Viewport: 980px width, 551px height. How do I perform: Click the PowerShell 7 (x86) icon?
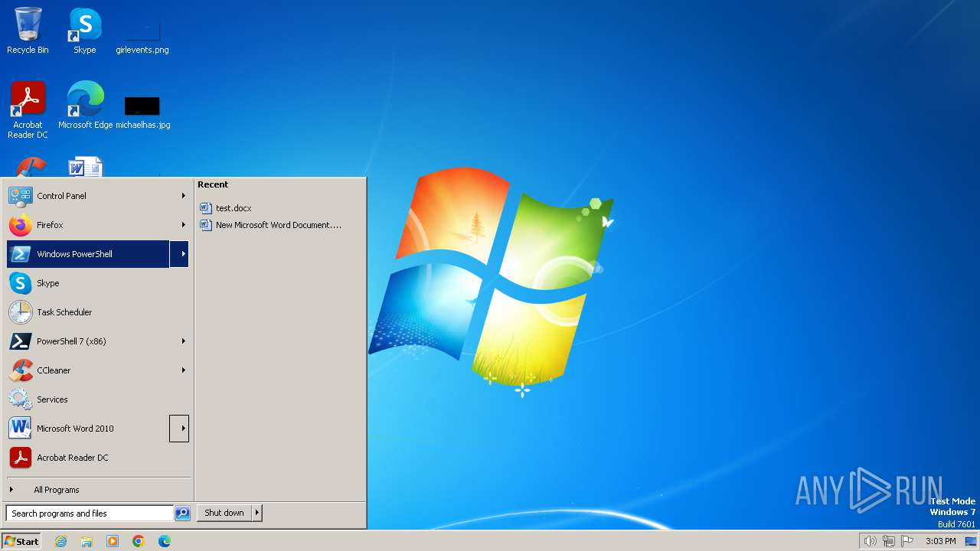(21, 341)
